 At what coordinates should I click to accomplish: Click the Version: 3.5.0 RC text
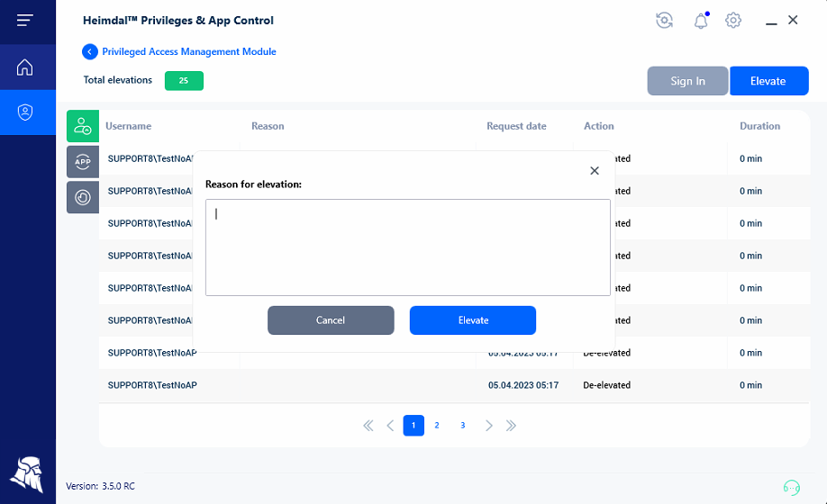pos(100,486)
